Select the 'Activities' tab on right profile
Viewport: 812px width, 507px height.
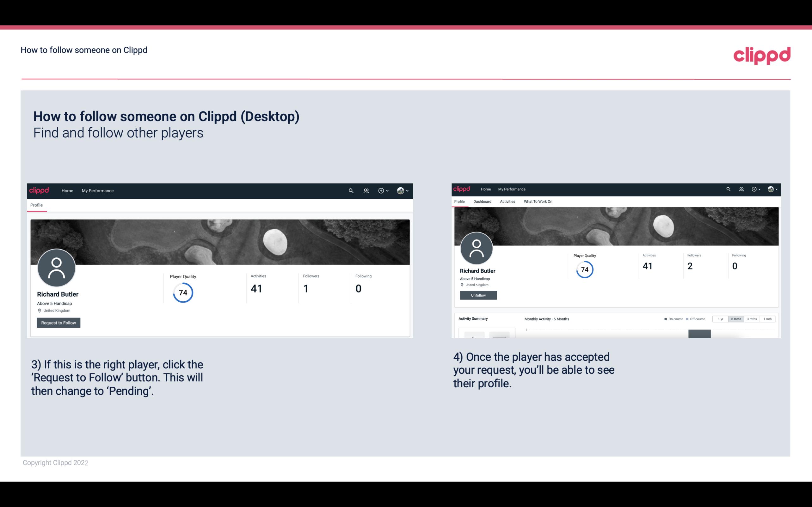click(507, 202)
